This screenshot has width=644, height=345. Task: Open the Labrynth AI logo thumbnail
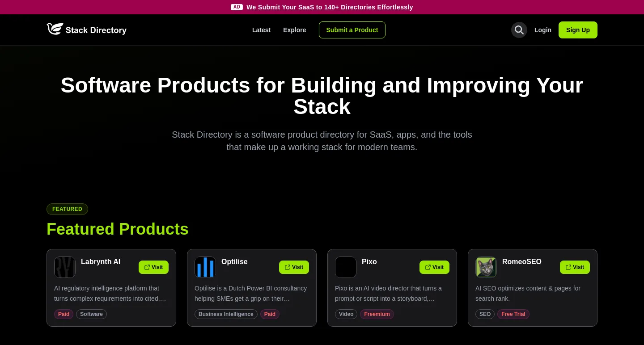(x=65, y=267)
